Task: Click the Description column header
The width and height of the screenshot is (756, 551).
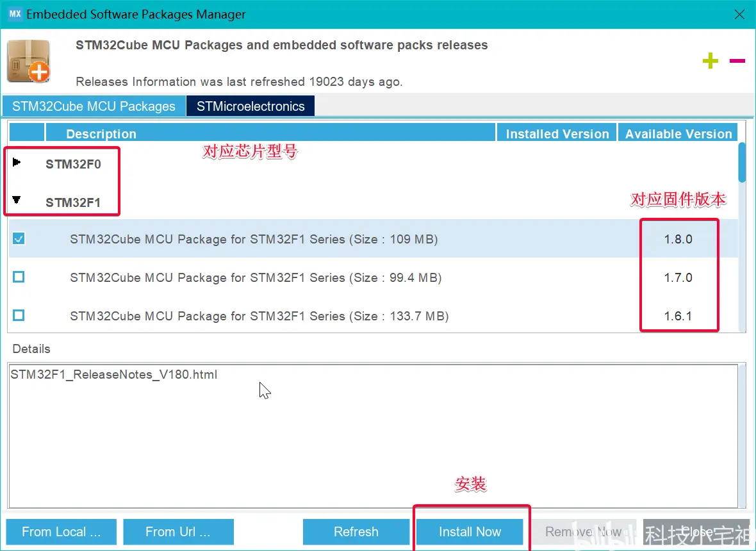Action: (270, 133)
